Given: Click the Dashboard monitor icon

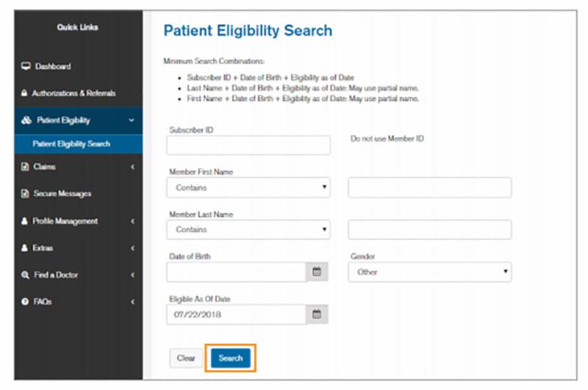Looking at the screenshot, I should 25,66.
